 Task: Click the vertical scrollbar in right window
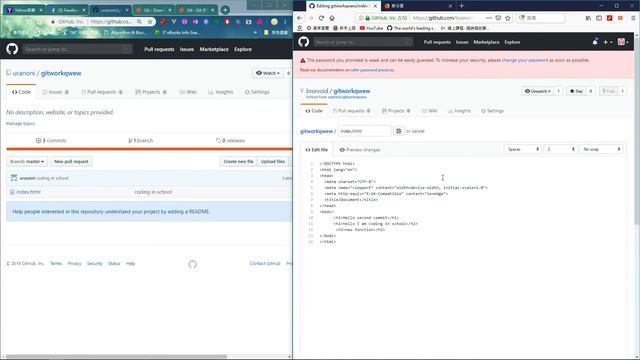coord(637,131)
